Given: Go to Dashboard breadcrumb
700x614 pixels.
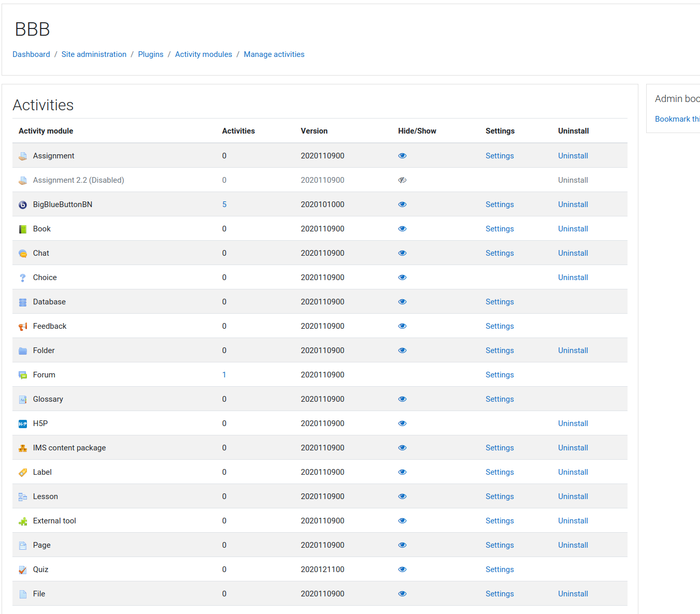Looking at the screenshot, I should (31, 54).
